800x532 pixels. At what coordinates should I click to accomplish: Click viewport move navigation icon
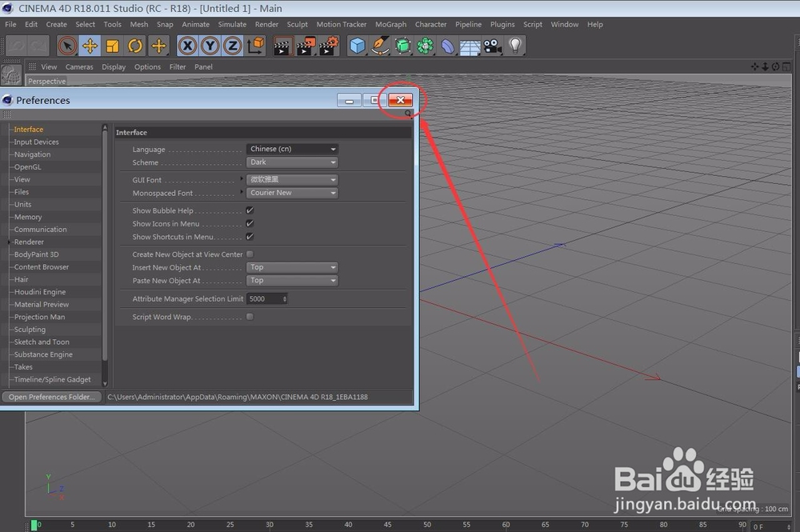pos(754,67)
